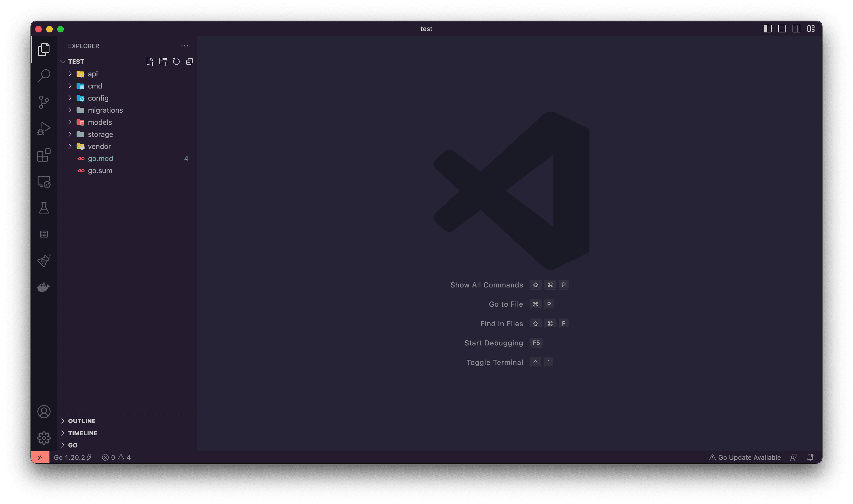Open the flask-with-sparkle activity bar icon
853x504 pixels.
click(44, 261)
